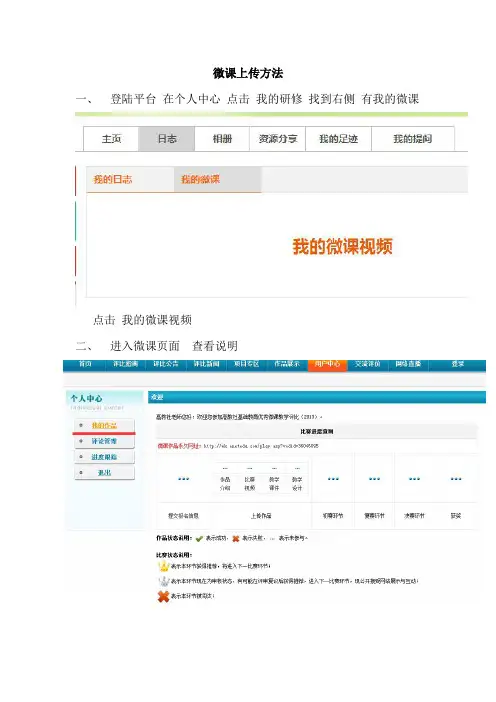
Task: Open 评比新闻 in the navigation bar
Action: [206, 364]
